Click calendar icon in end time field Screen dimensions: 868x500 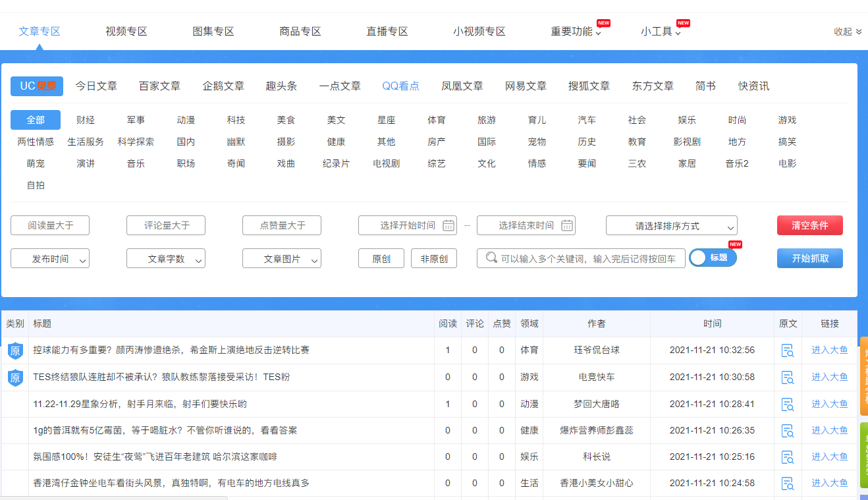point(567,225)
